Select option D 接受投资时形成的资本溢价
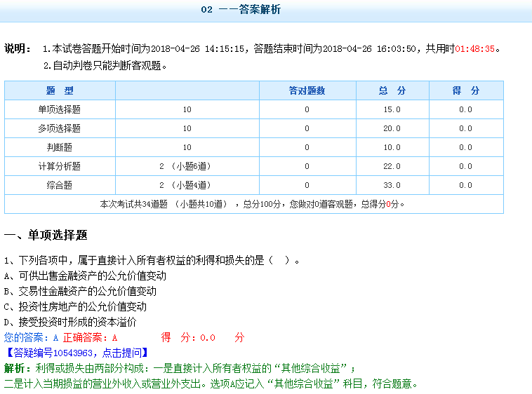 pyautogui.click(x=70, y=322)
